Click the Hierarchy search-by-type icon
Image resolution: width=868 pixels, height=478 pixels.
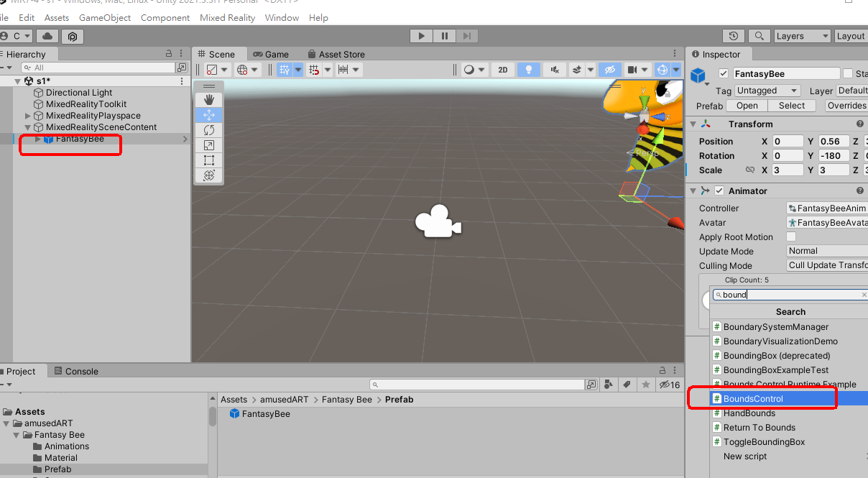(182, 68)
